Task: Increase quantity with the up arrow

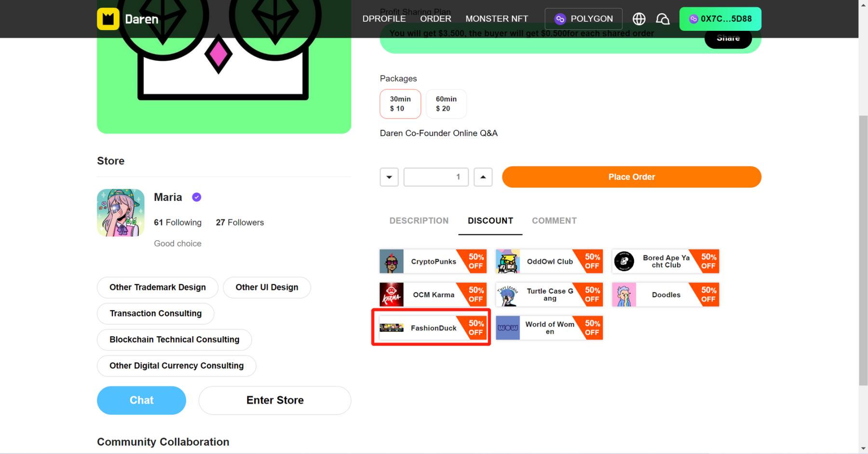Action: tap(483, 177)
